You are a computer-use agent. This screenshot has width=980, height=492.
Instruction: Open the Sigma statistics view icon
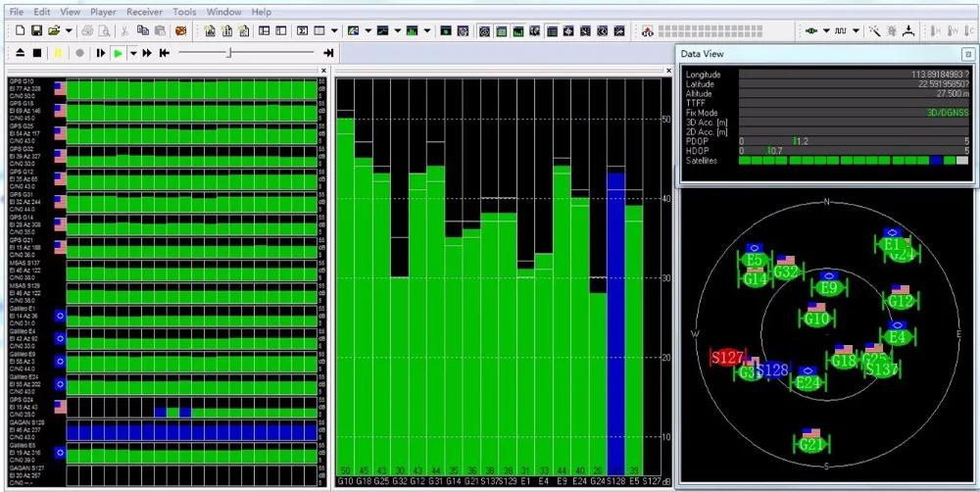pyautogui.click(x=302, y=30)
